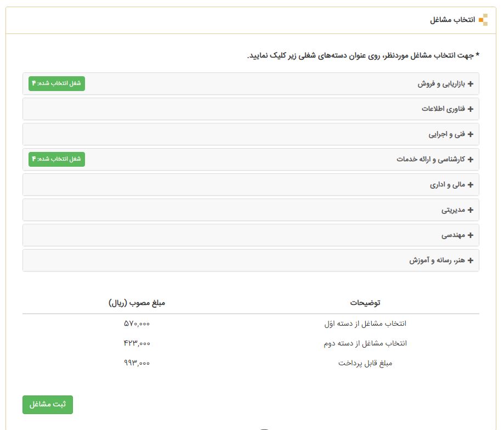
Task: Click the توضیحات column header
Action: 365,303
